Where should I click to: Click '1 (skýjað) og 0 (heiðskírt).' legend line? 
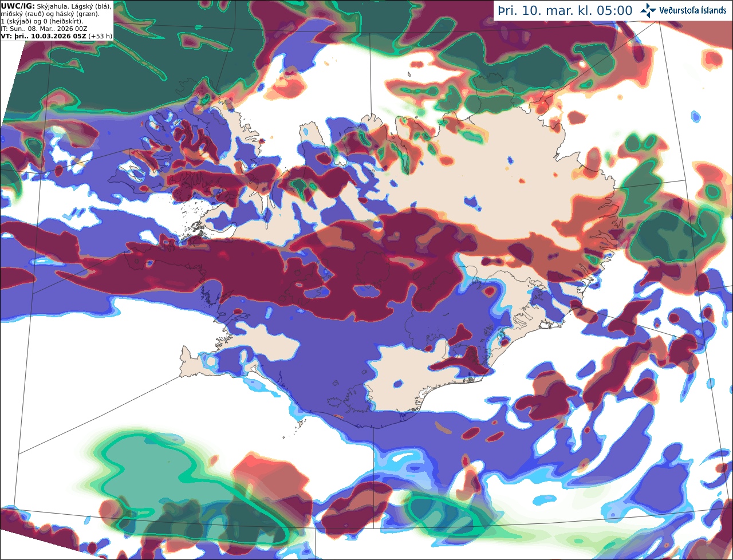[x=42, y=21]
